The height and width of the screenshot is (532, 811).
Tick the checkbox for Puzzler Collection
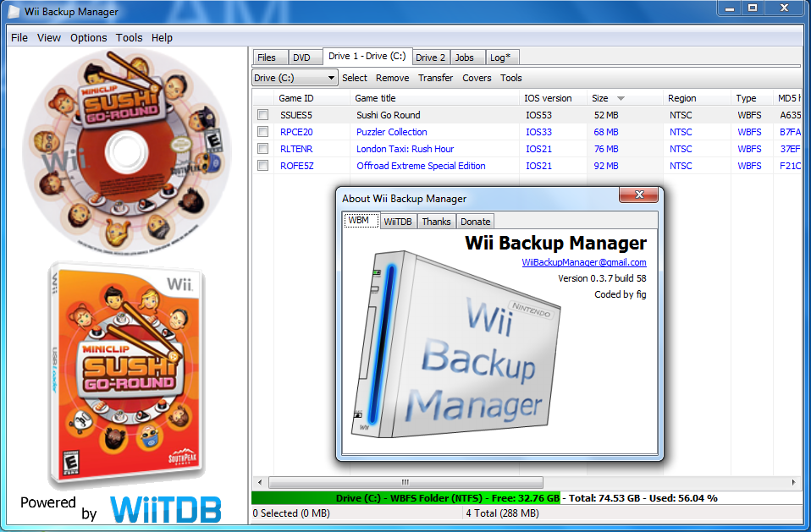tap(262, 132)
